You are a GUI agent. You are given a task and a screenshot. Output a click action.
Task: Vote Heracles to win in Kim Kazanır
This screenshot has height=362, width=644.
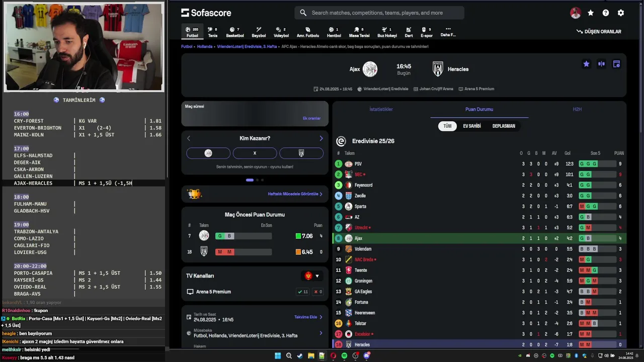point(301,153)
